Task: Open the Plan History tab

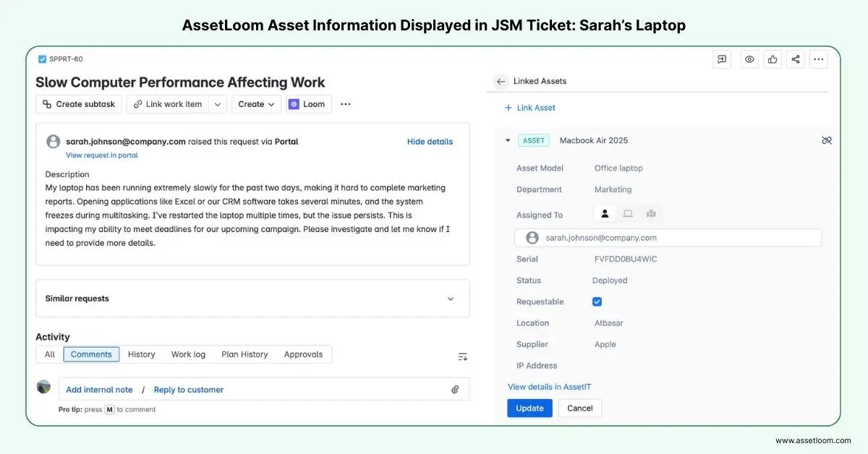Action: click(x=244, y=354)
